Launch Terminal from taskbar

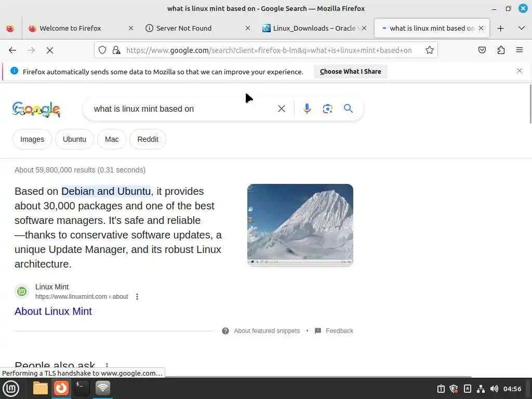[82, 388]
